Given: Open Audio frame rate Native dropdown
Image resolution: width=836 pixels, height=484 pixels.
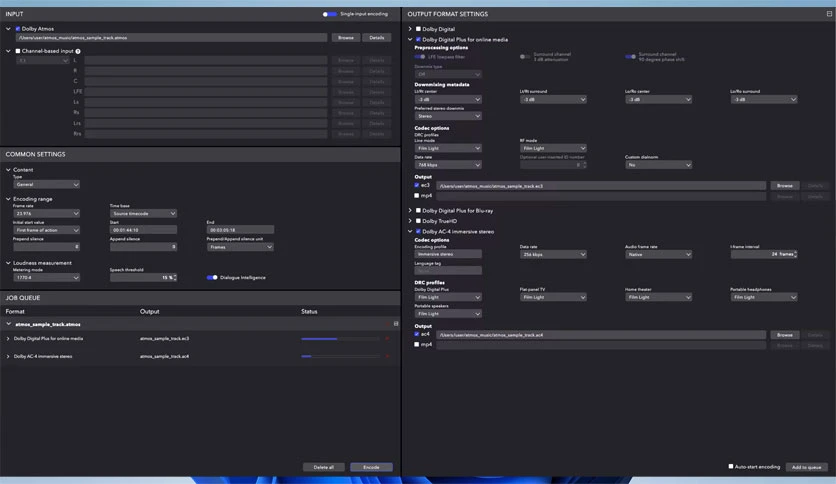Looking at the screenshot, I should pos(658,254).
